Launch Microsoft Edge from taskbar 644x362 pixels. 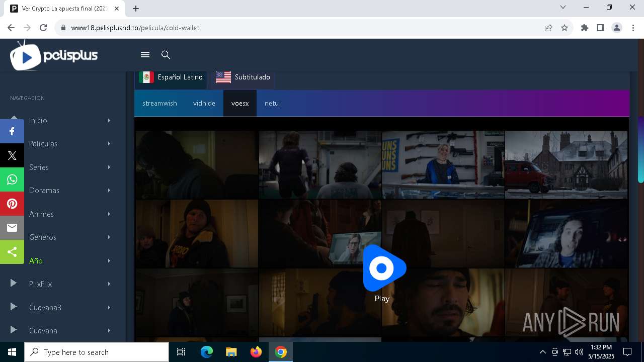(x=207, y=352)
